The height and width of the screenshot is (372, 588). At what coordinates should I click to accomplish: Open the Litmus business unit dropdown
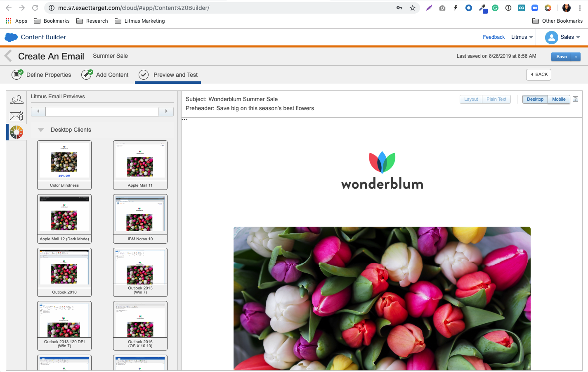pyautogui.click(x=522, y=37)
